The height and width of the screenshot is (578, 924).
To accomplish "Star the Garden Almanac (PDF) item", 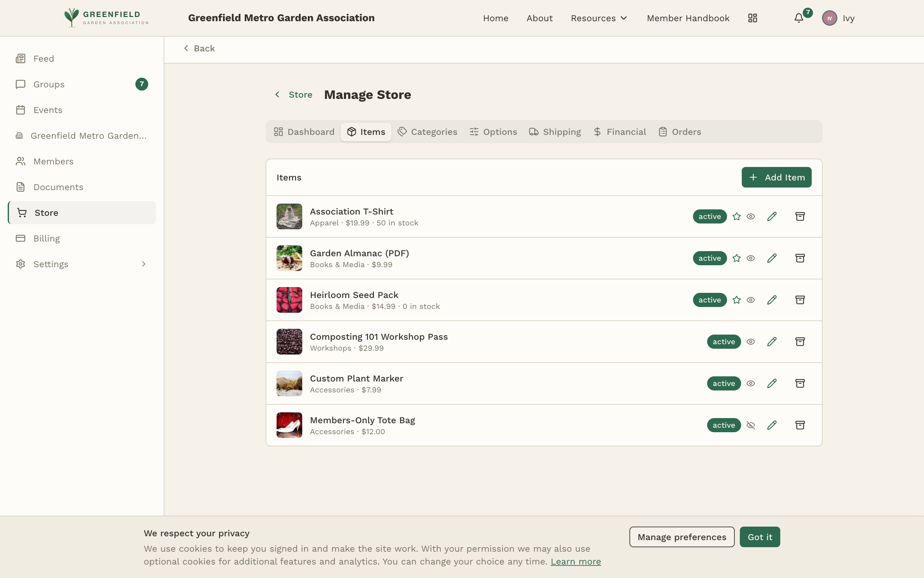I will [x=737, y=258].
